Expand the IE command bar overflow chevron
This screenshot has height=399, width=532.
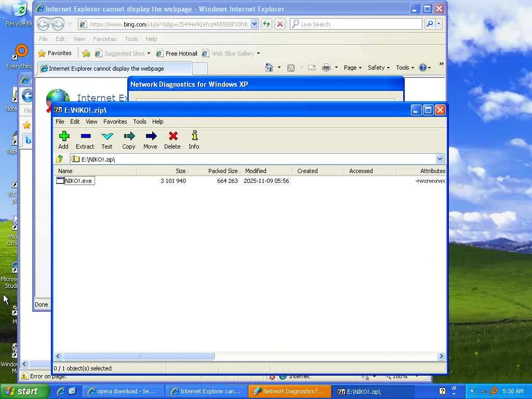[x=442, y=64]
